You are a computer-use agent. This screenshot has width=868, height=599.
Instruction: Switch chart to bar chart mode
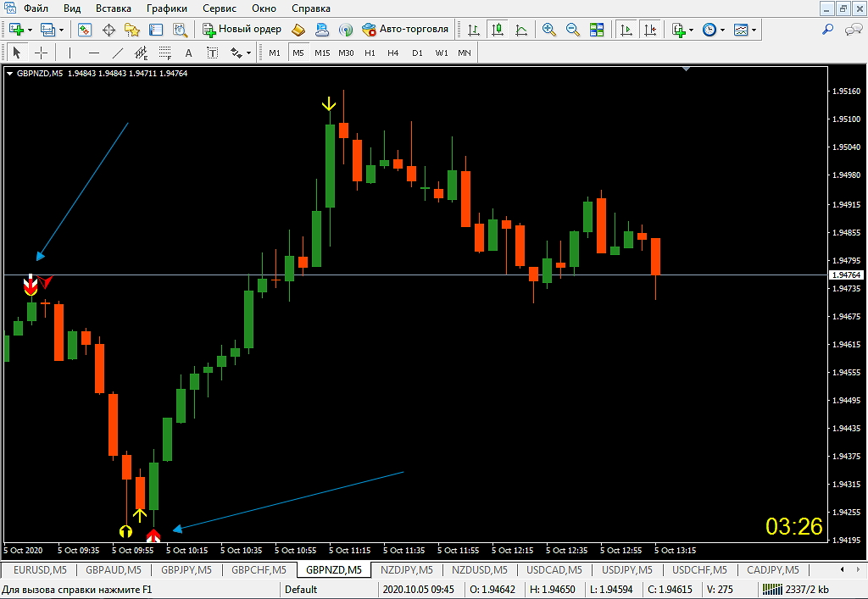point(473,30)
